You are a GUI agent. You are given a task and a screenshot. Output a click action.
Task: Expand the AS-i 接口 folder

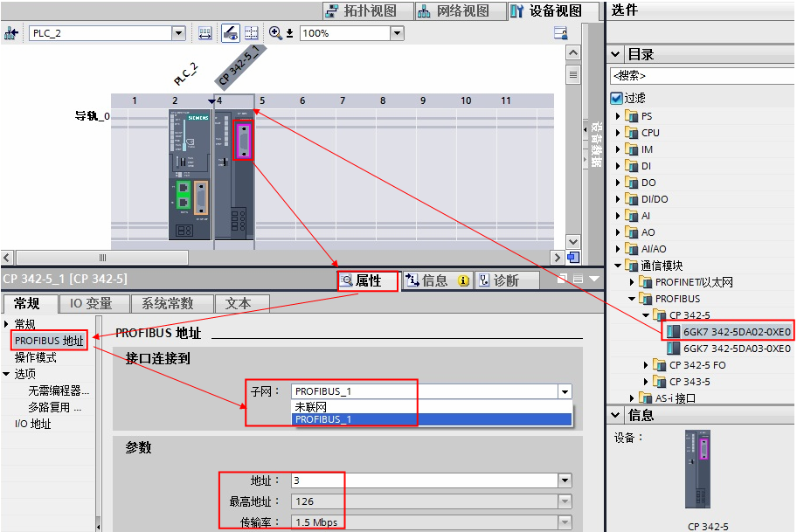[631, 398]
